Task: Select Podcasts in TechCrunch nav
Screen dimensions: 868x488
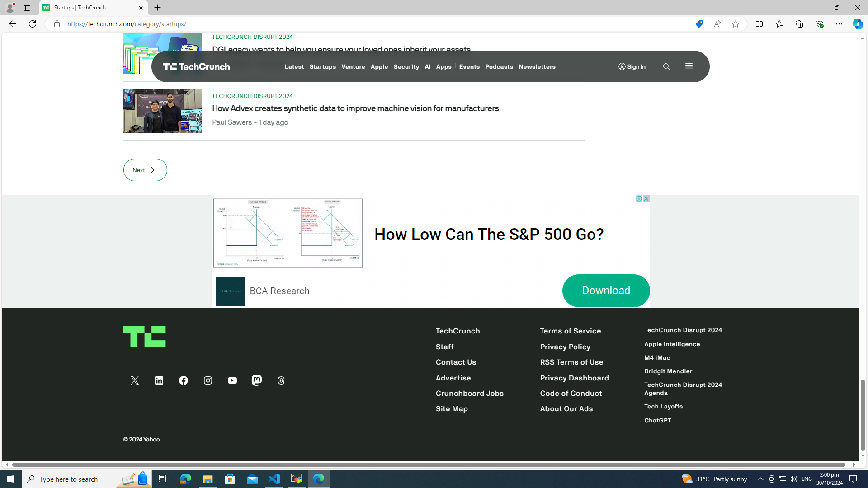Action: (x=499, y=66)
